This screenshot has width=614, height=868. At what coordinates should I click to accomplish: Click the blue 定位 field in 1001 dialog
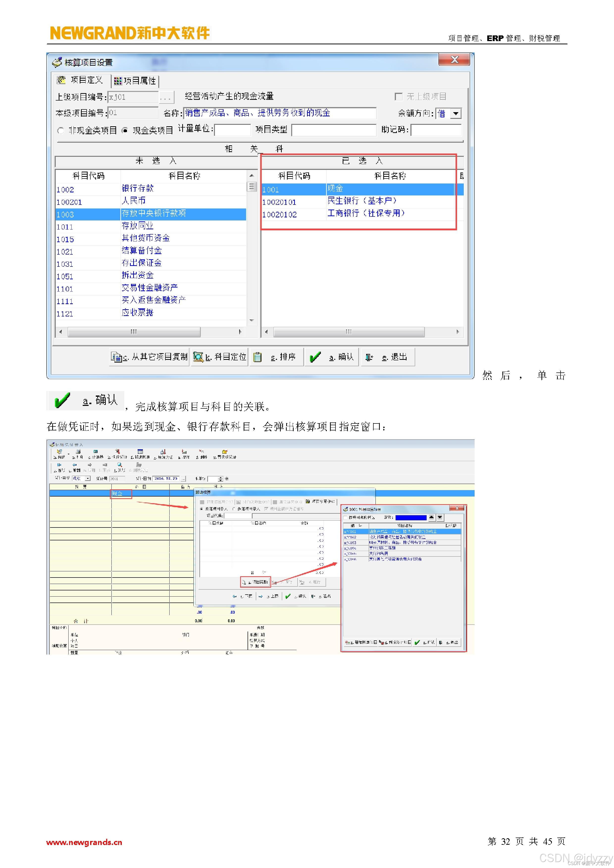point(410,517)
